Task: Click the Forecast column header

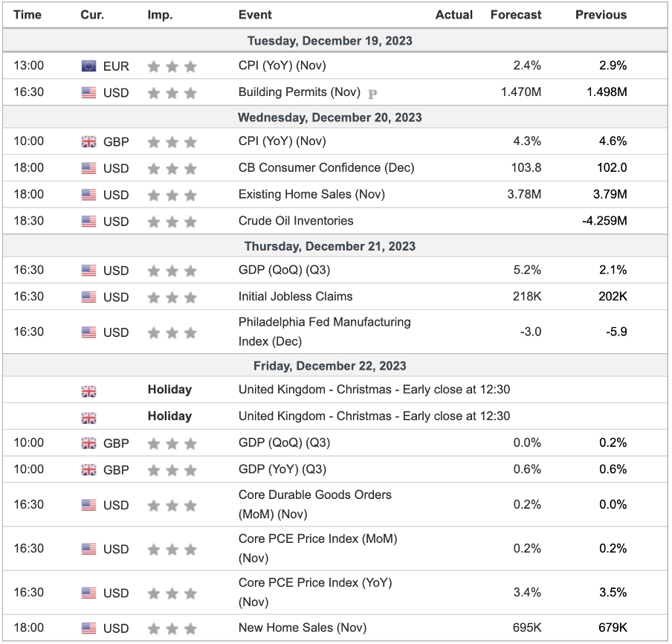Action: [x=516, y=15]
